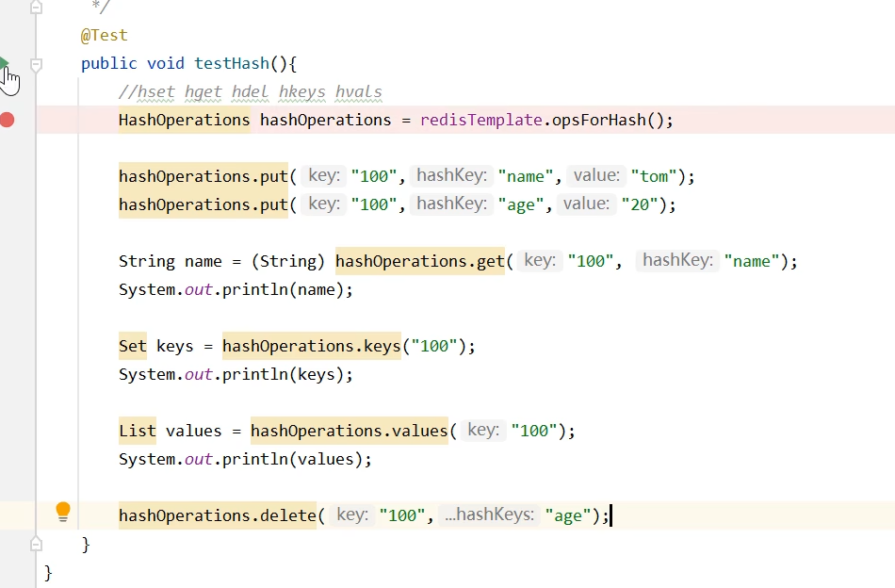Remove the red breakpoint on the opsForHash line
The width and height of the screenshot is (895, 588).
coord(8,120)
